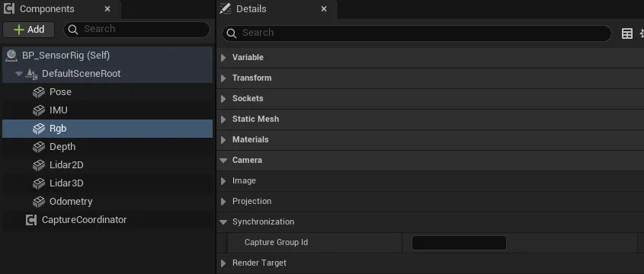Viewport: 644px width, 274px height.
Task: Switch to the Details tab
Action: click(x=277, y=9)
